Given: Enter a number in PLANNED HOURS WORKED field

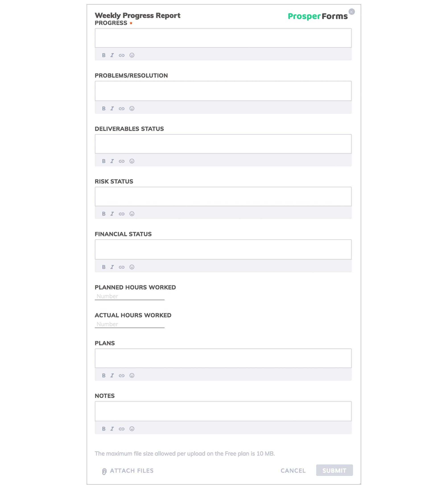Looking at the screenshot, I should pyautogui.click(x=129, y=296).
